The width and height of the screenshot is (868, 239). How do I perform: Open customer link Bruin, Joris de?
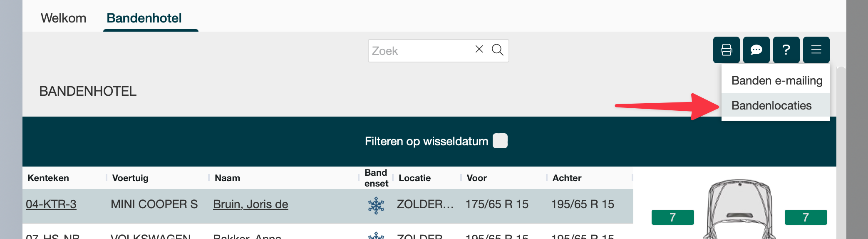pyautogui.click(x=250, y=204)
